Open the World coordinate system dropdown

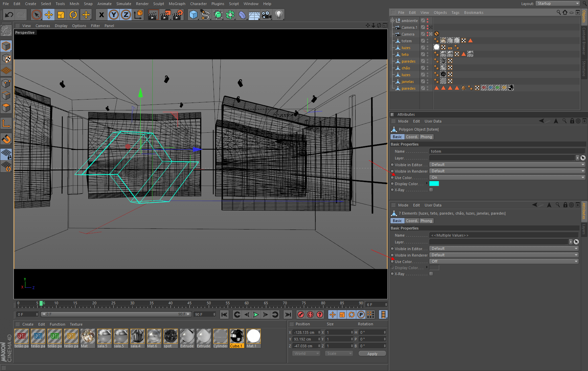pos(306,353)
